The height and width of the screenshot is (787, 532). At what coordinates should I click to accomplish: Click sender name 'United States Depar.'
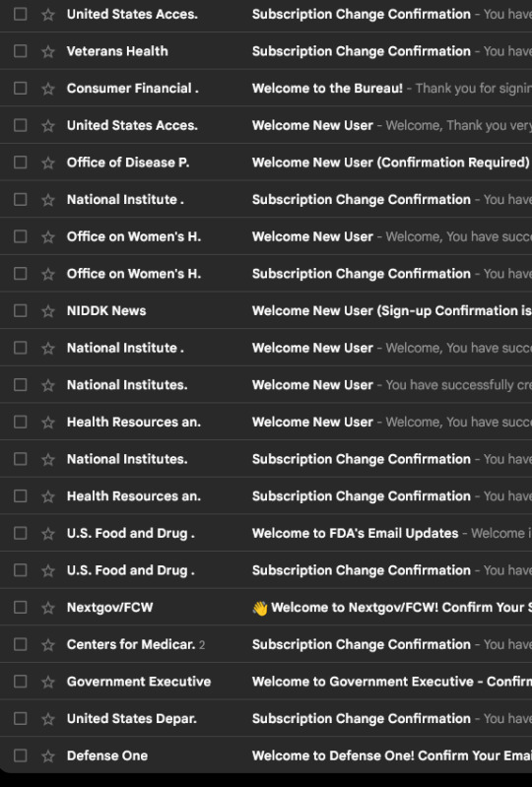coord(131,719)
